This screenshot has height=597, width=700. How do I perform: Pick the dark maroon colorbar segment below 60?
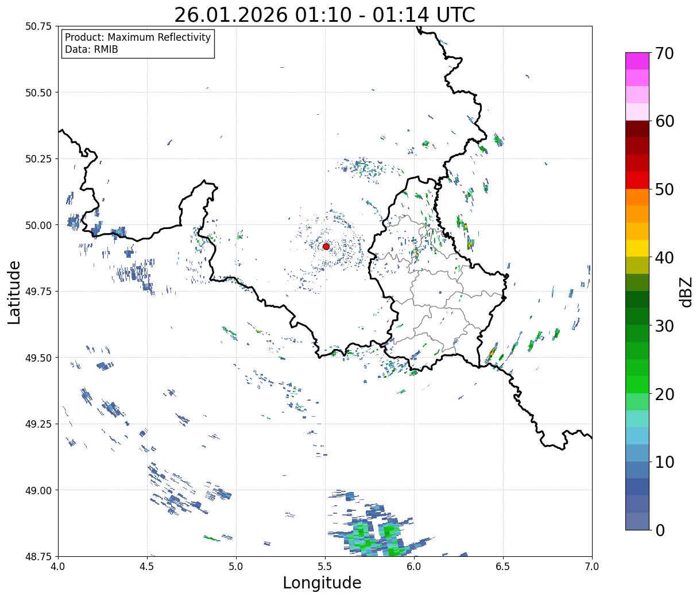click(x=637, y=129)
